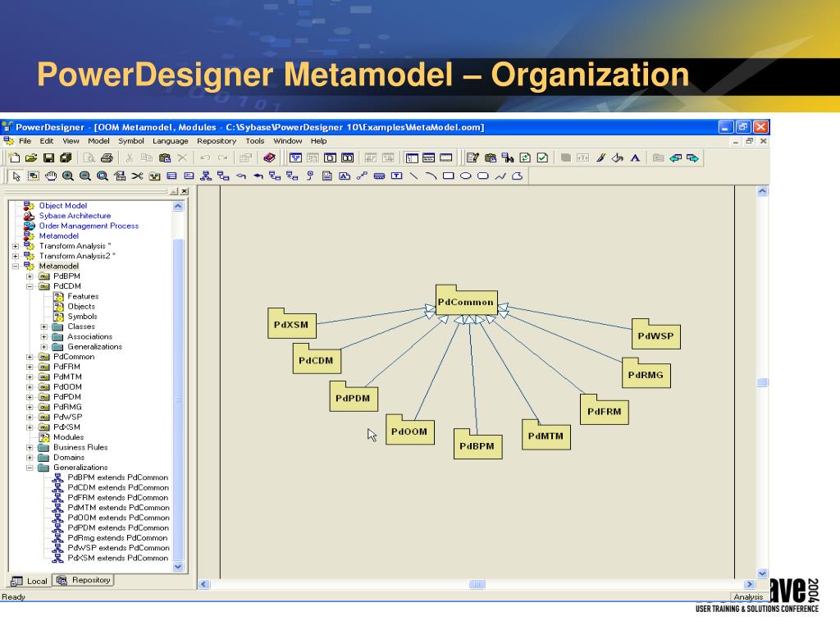
Task: Select the Arc drawing tool
Action: [431, 176]
